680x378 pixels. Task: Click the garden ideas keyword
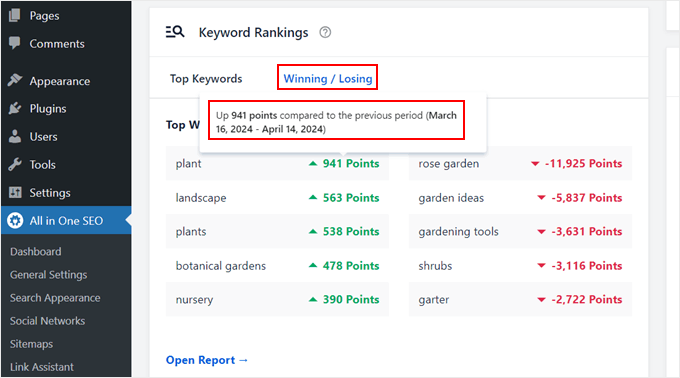point(451,198)
